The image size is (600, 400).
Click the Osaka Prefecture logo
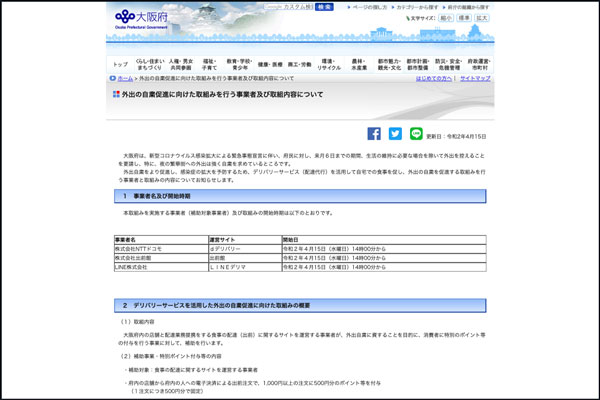139,18
